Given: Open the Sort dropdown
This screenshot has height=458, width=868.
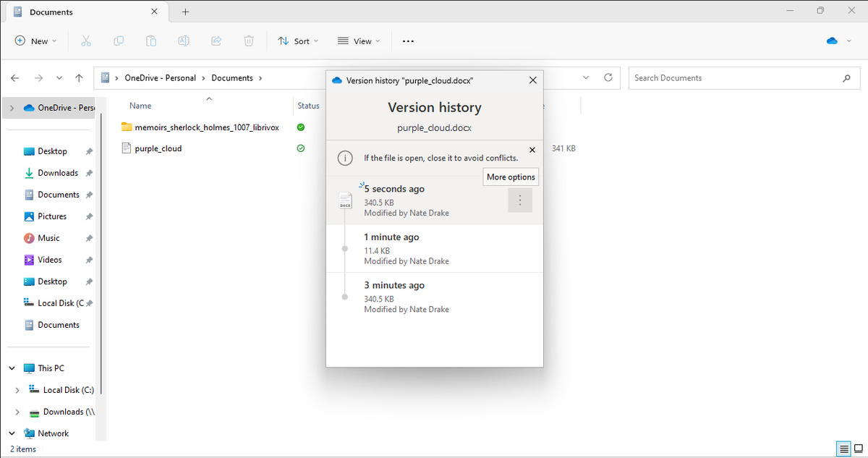Looking at the screenshot, I should 298,41.
